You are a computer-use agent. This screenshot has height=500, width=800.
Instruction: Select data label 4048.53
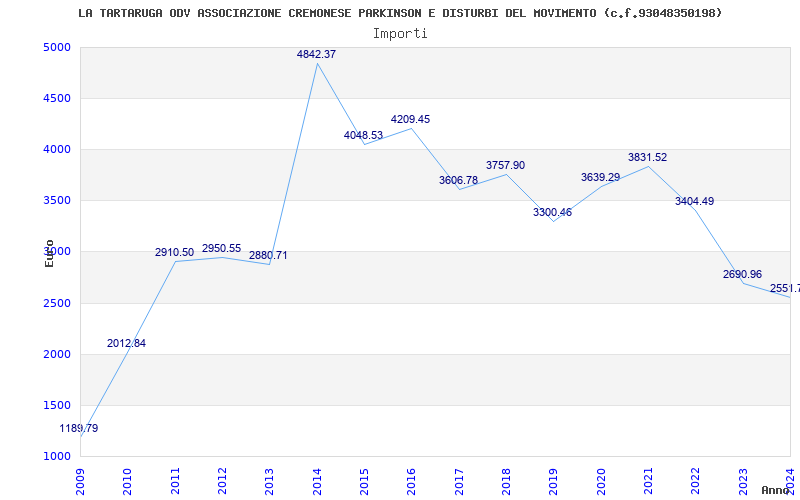(x=363, y=135)
